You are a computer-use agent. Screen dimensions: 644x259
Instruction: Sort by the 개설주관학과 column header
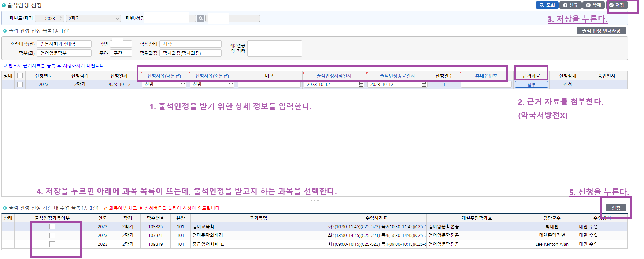tap(476, 218)
